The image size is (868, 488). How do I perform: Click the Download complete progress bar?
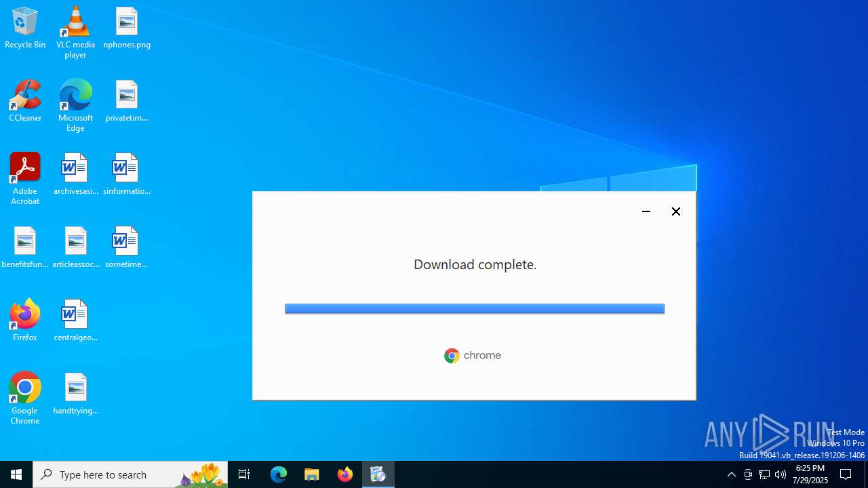click(475, 308)
